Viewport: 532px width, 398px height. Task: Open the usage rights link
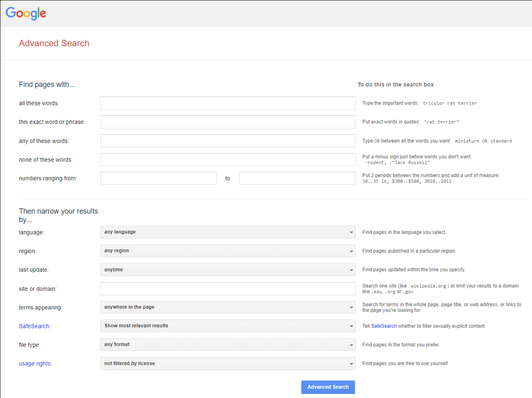coord(35,363)
